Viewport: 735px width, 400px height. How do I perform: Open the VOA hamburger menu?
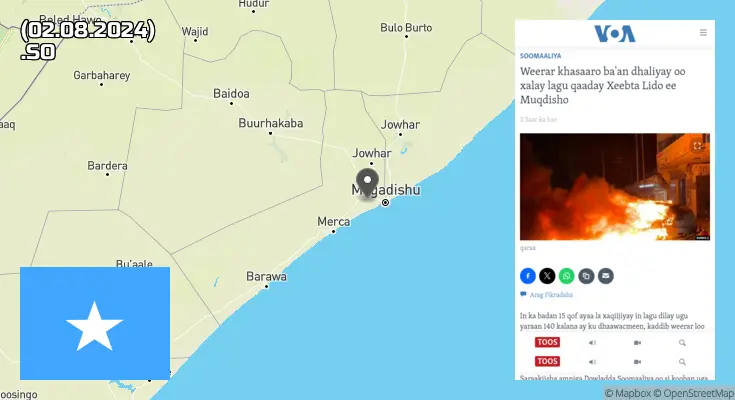(703, 32)
